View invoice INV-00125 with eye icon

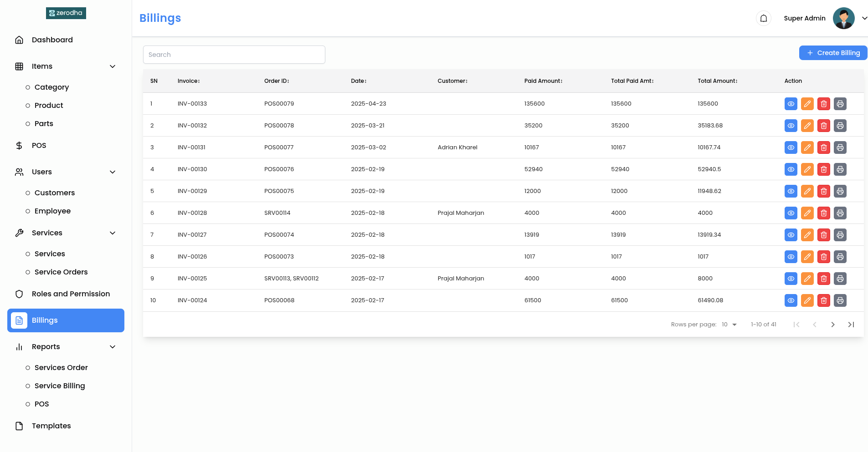pyautogui.click(x=791, y=279)
